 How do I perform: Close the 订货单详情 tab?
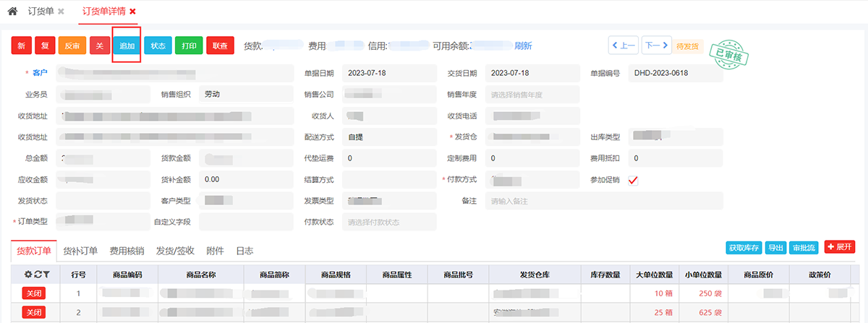[132, 12]
